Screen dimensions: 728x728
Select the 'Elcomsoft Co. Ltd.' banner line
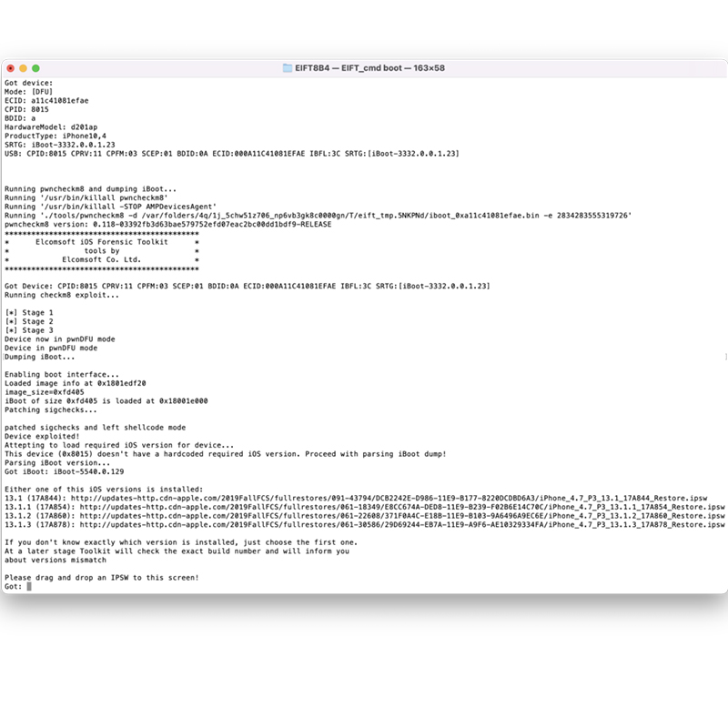pyautogui.click(x=102, y=259)
